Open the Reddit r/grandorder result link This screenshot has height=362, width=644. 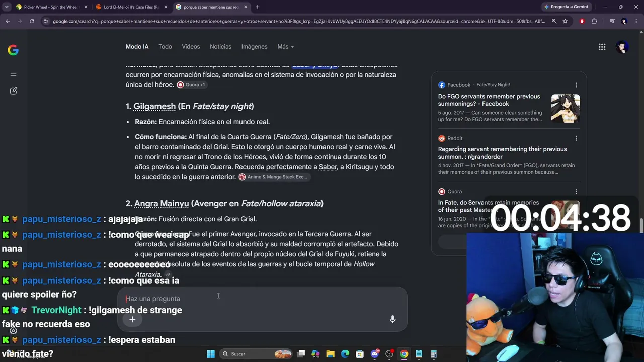tap(502, 153)
